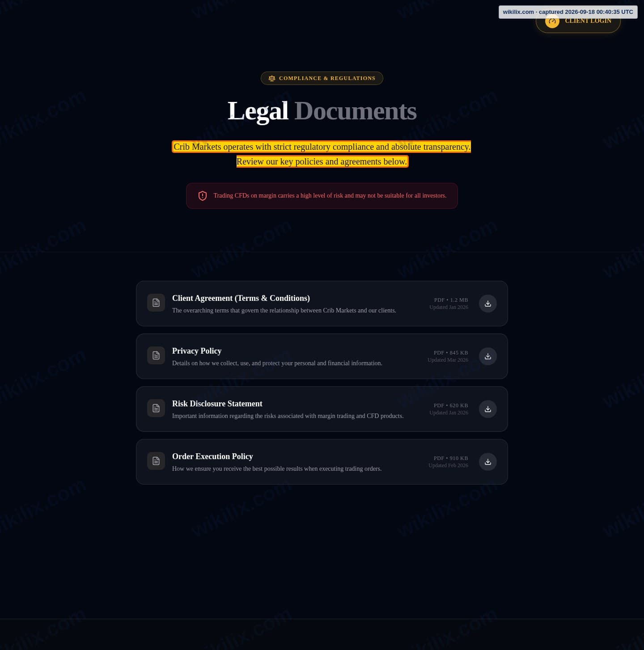Click the CFD margin risk warning text
Image resolution: width=644 pixels, height=650 pixels.
tap(330, 196)
